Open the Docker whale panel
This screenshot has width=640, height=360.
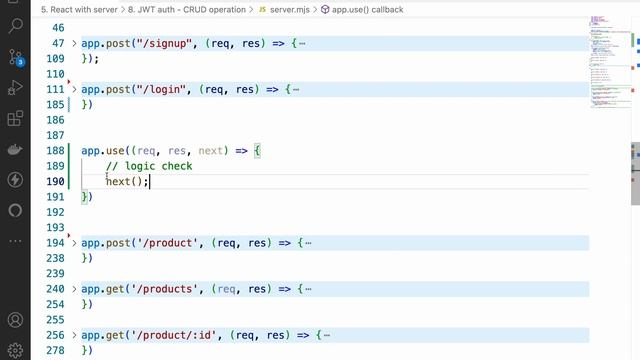15,149
